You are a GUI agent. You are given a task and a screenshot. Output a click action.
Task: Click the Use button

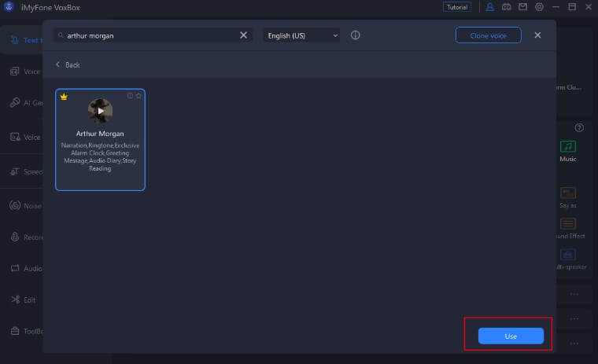511,336
